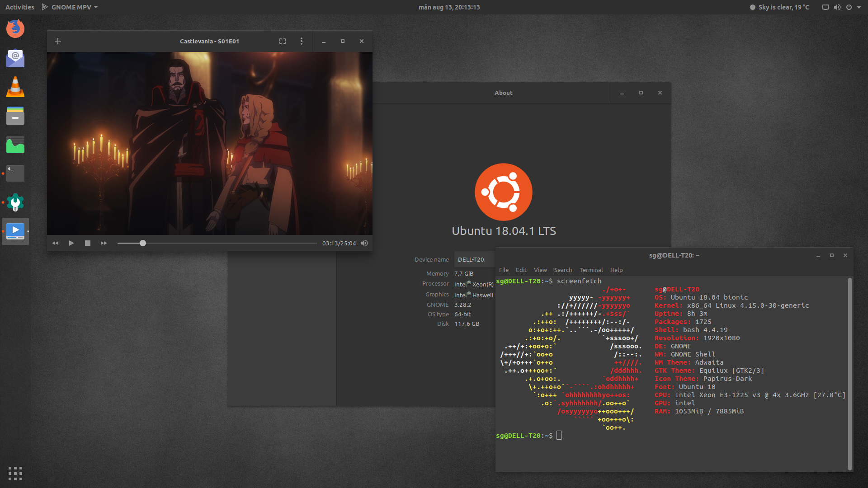Click the video seek bar handle

point(143,243)
